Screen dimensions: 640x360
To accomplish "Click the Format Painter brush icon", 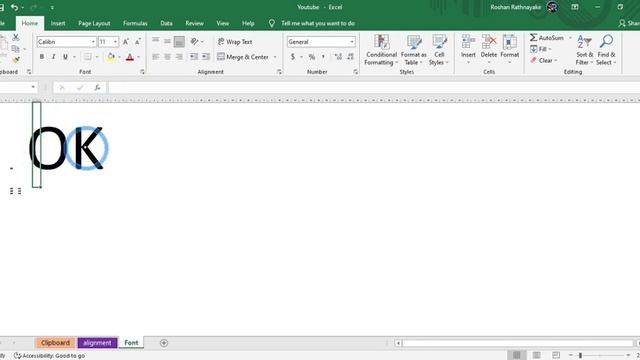I will (x=16, y=60).
